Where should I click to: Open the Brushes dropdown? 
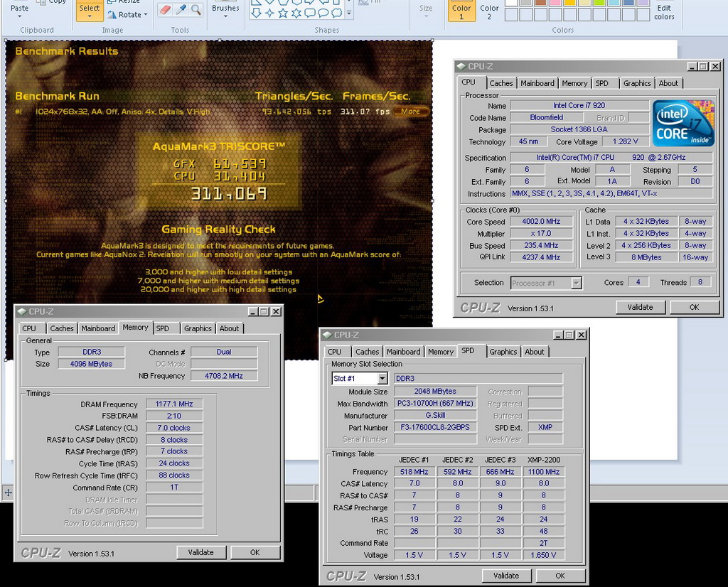pyautogui.click(x=225, y=17)
